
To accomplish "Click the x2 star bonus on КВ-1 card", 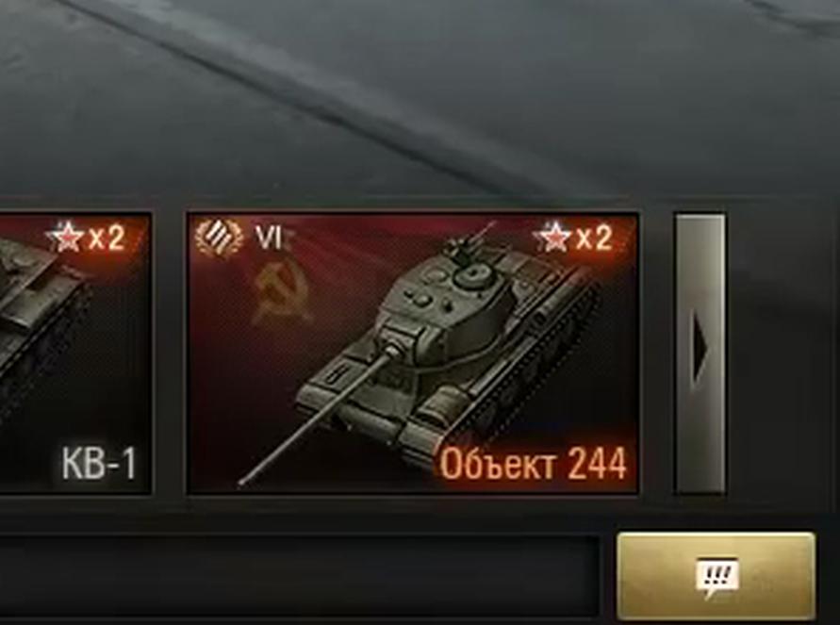I will 86,238.
